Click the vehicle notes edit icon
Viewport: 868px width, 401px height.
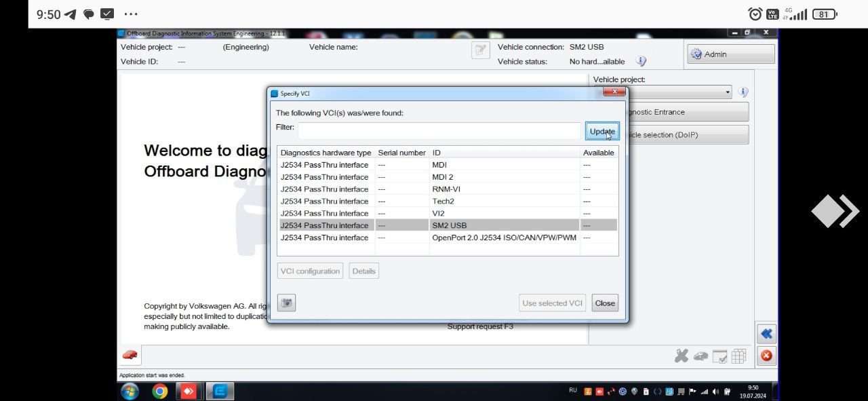click(481, 50)
